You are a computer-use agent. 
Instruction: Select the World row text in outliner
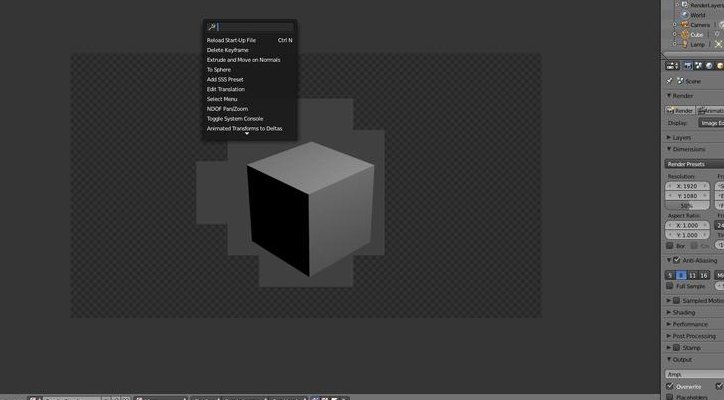(x=698, y=15)
